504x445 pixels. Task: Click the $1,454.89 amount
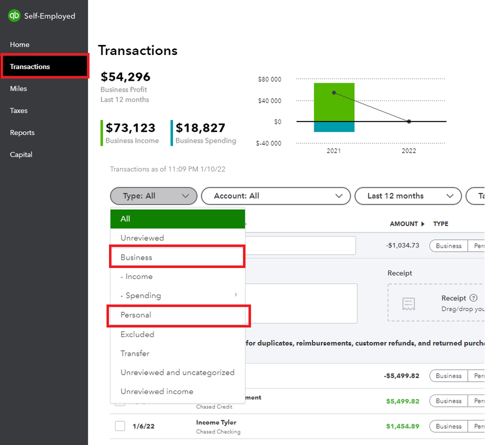(403, 426)
